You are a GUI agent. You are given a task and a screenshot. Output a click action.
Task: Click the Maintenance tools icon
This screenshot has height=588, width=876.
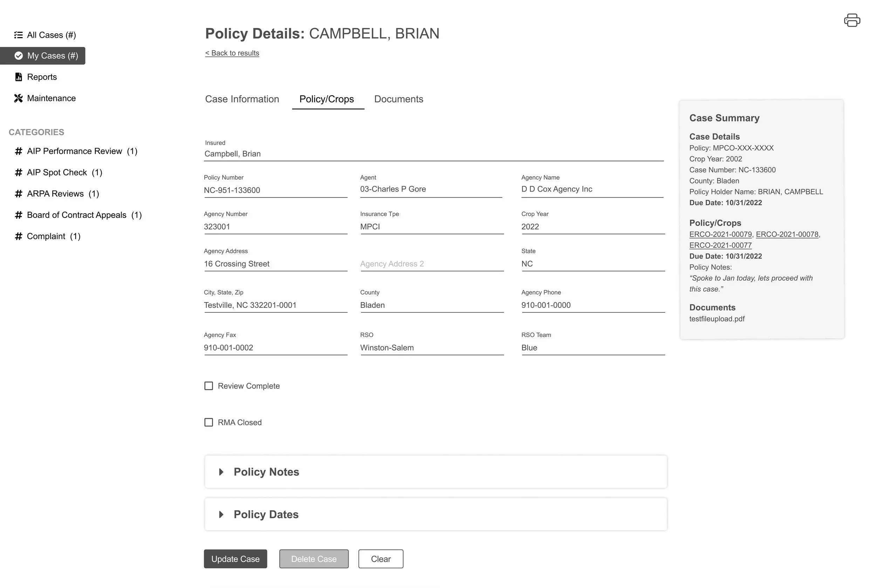point(18,98)
